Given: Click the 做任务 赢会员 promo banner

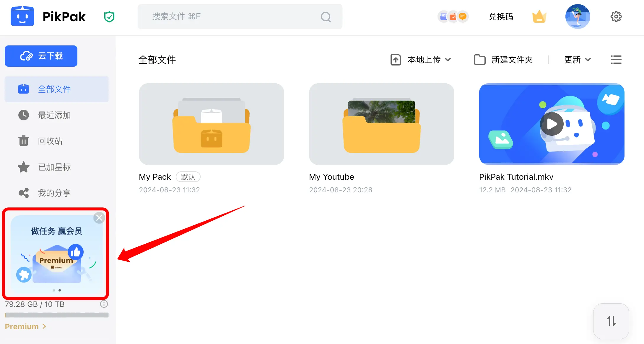Looking at the screenshot, I should pos(57,254).
